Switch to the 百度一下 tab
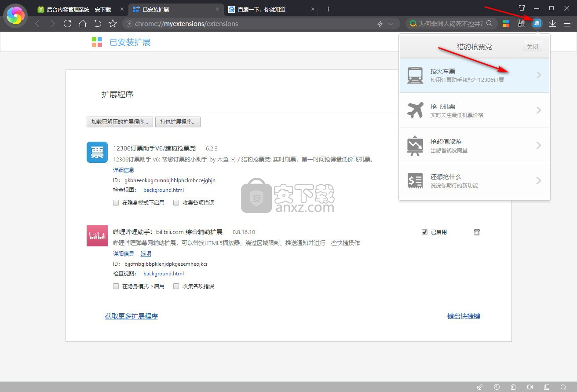The width and height of the screenshot is (577, 392). [271, 9]
